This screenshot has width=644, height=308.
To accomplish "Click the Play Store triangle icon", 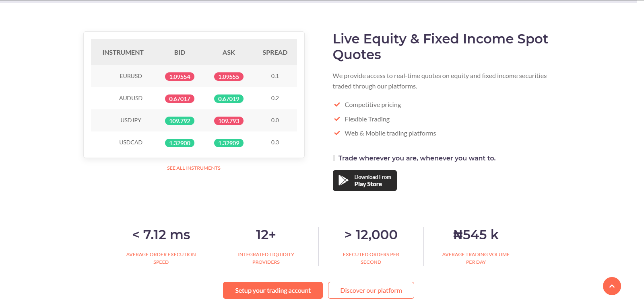I will tap(343, 180).
